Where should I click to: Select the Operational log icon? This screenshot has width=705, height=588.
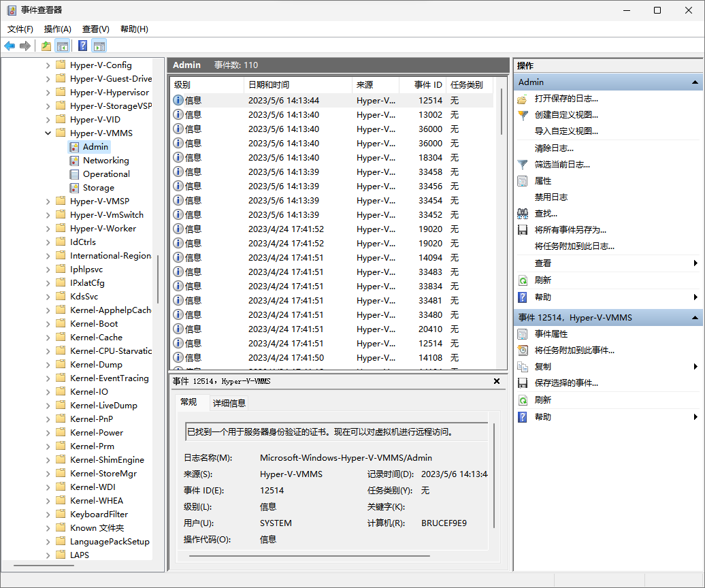tap(74, 174)
